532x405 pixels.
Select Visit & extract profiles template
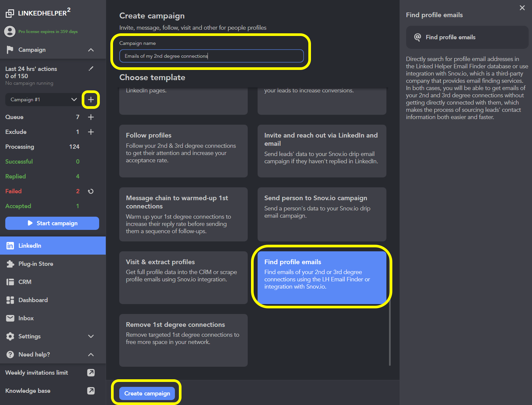point(183,278)
